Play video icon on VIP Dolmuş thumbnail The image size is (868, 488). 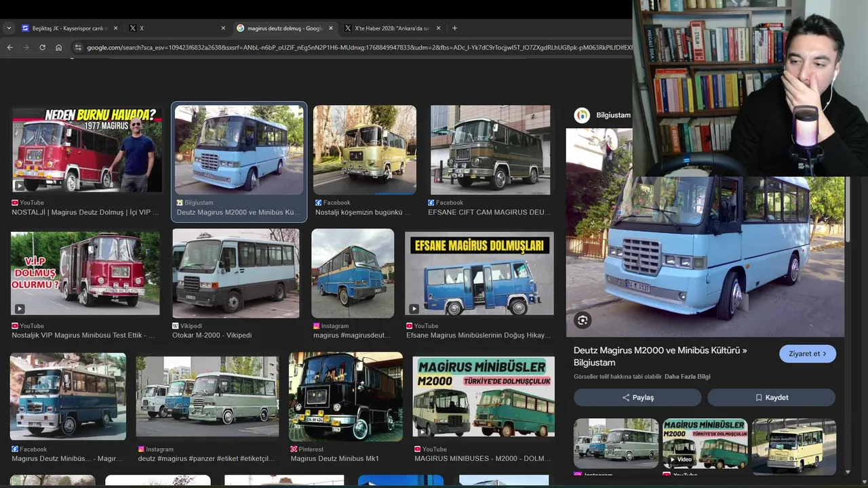click(19, 308)
